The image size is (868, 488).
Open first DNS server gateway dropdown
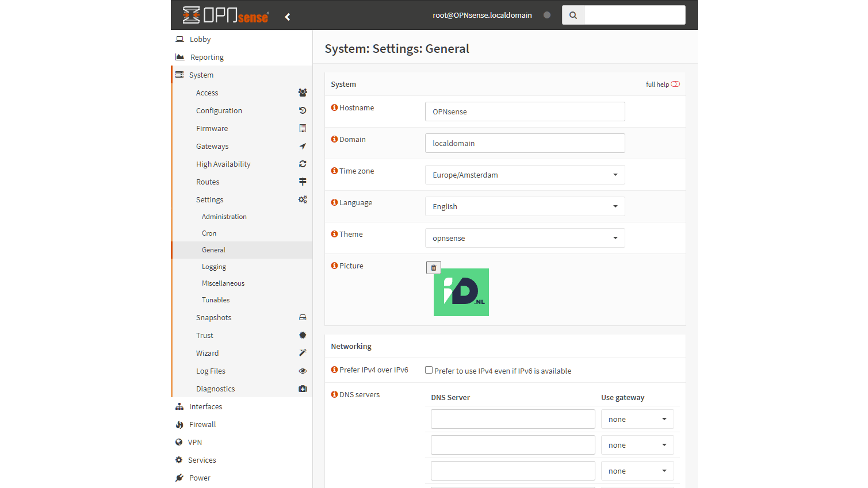tap(637, 419)
